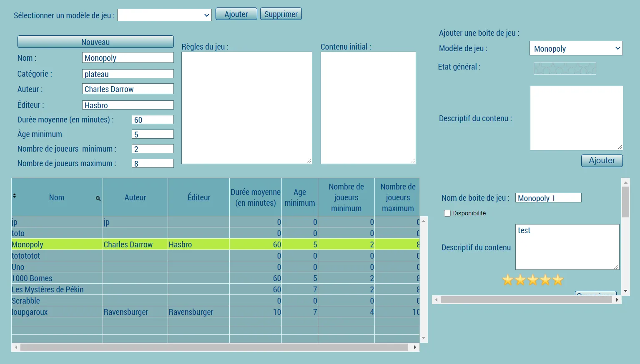The image size is (640, 364).
Task: Click the 'Charles Darrow' cell in the table
Action: (x=135, y=244)
